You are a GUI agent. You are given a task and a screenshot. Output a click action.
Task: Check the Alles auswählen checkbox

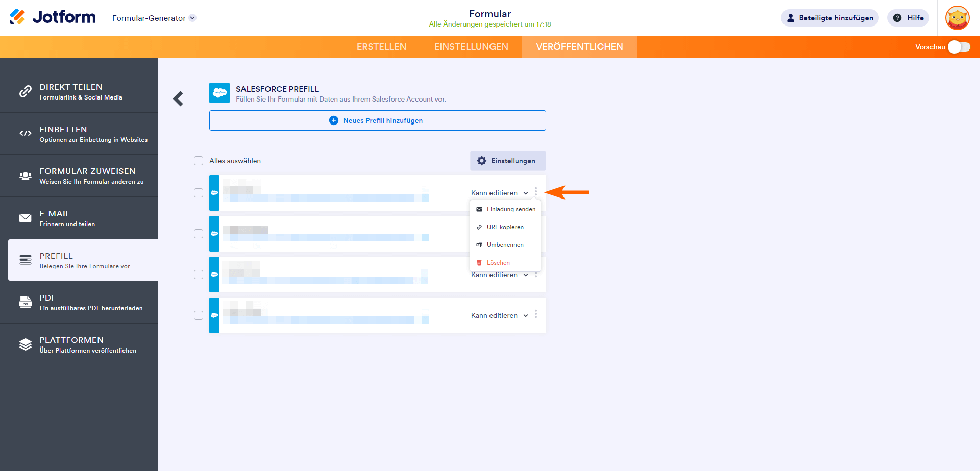tap(199, 161)
